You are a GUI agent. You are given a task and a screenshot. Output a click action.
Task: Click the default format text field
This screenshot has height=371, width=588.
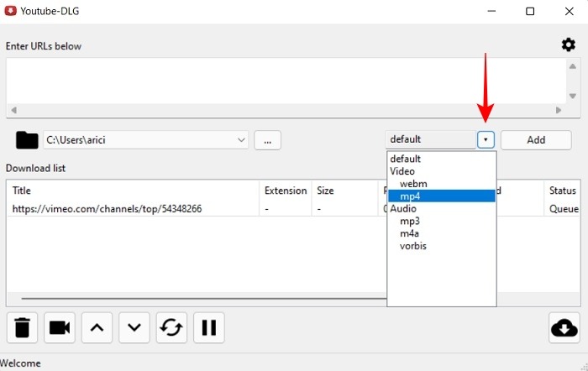click(431, 140)
